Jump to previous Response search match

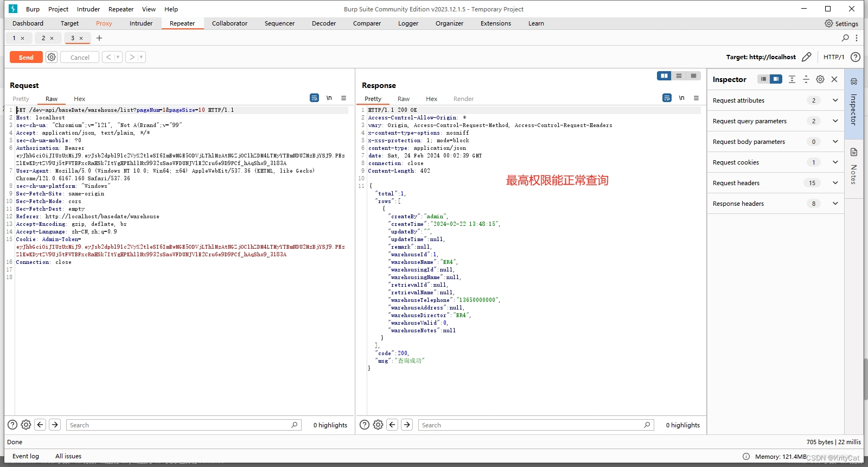(392, 425)
